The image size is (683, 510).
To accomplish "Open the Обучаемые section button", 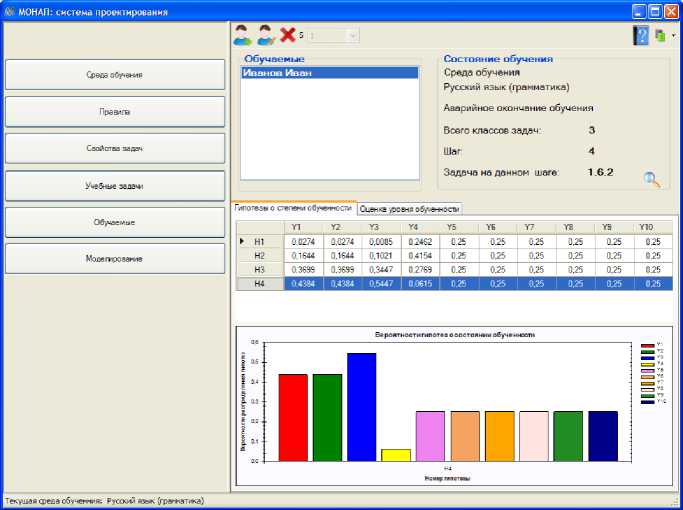I will pos(115,222).
